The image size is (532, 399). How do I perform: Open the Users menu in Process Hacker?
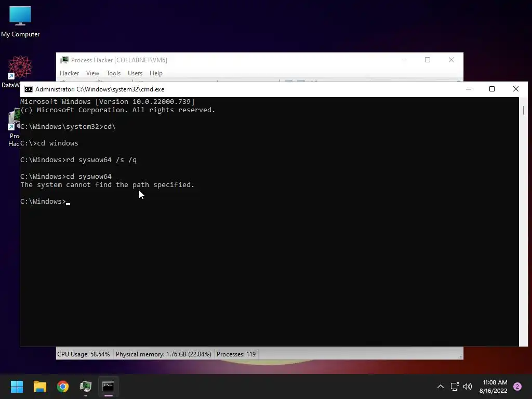coord(135,73)
